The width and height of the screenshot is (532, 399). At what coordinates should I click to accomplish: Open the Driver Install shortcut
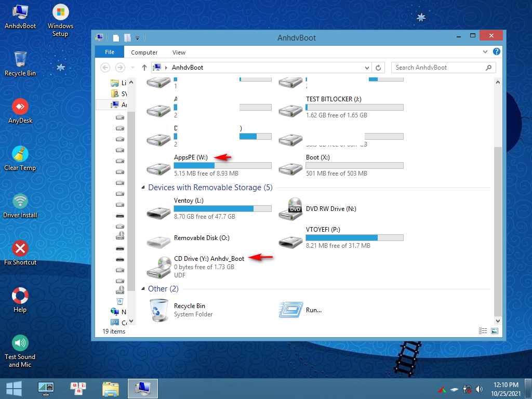click(20, 206)
